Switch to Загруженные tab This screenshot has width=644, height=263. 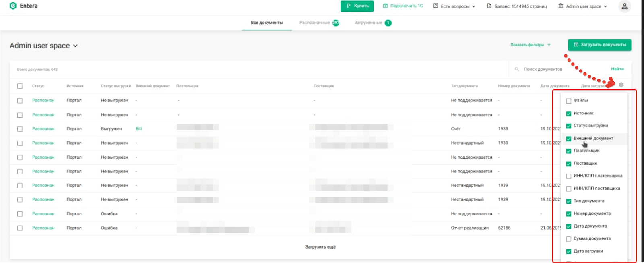(368, 23)
